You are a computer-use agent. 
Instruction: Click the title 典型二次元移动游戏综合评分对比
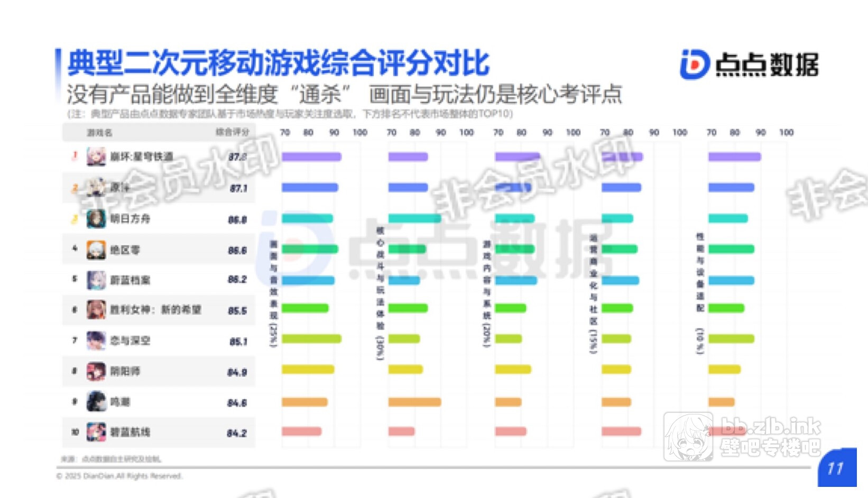click(279, 63)
